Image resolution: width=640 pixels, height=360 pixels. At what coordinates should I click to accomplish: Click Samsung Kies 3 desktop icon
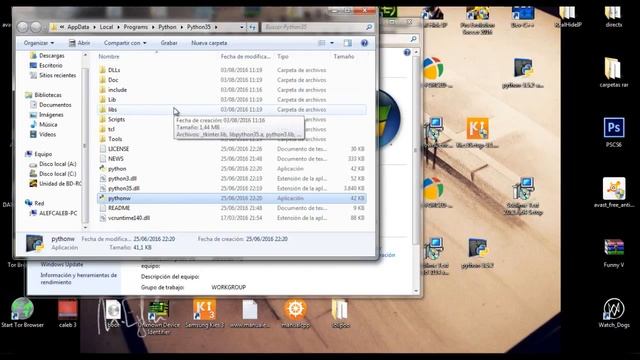pos(204,313)
